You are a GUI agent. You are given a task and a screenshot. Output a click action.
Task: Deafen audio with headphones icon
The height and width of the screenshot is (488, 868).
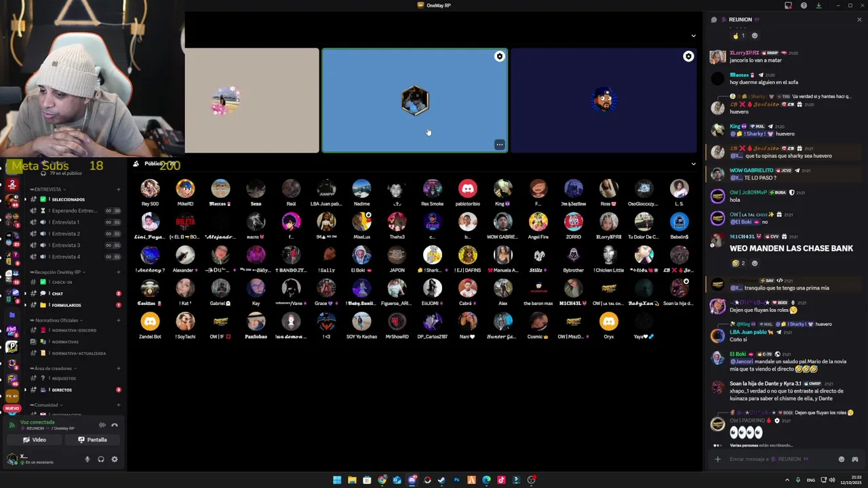tap(101, 459)
